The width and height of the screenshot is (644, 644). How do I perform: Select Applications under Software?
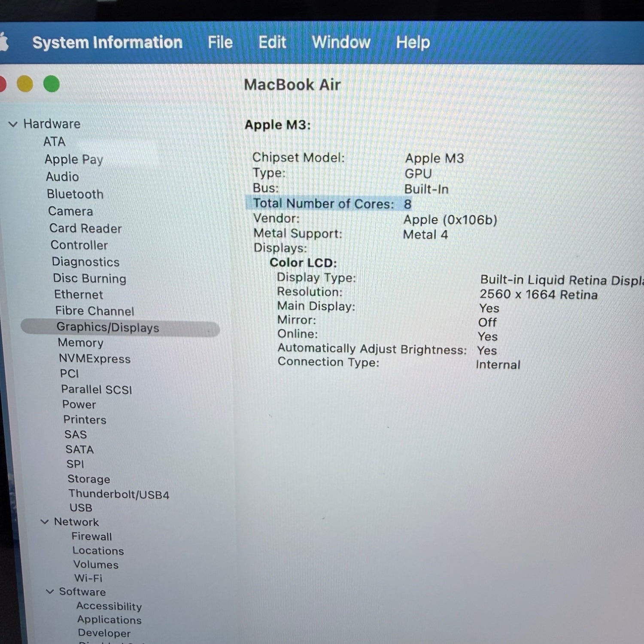pyautogui.click(x=109, y=620)
